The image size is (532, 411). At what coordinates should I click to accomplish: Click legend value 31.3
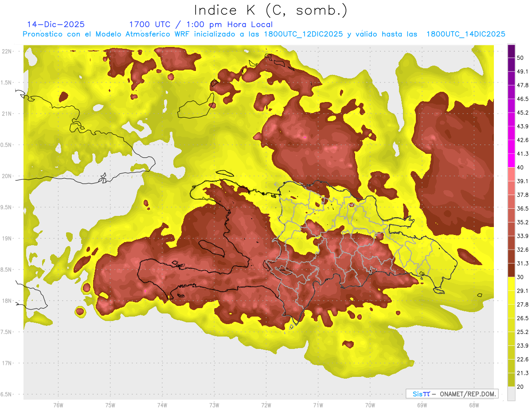[522, 263]
